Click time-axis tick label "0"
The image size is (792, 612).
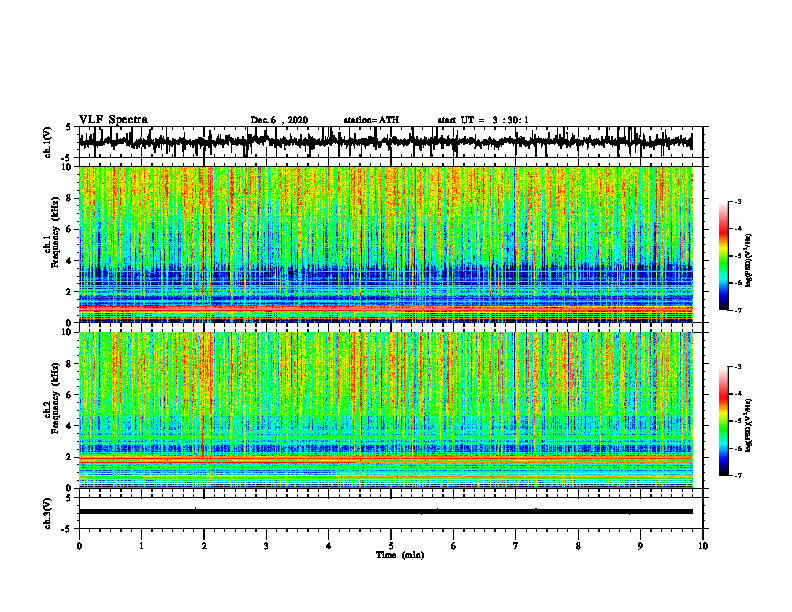(x=79, y=546)
